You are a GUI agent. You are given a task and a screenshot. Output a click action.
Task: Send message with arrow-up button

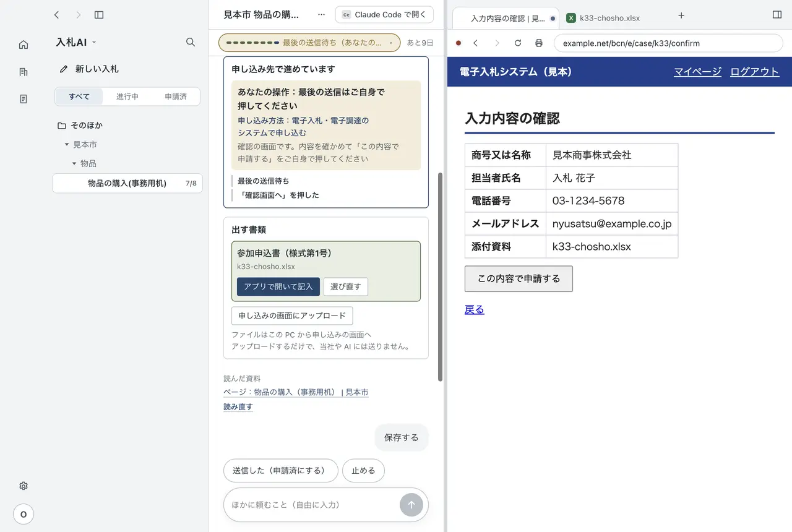pos(411,505)
